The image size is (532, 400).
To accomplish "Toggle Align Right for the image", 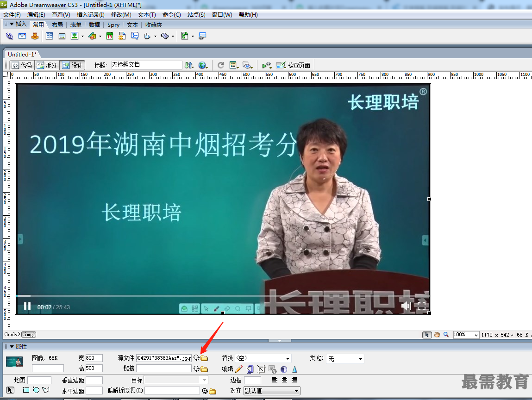I will pos(294,380).
